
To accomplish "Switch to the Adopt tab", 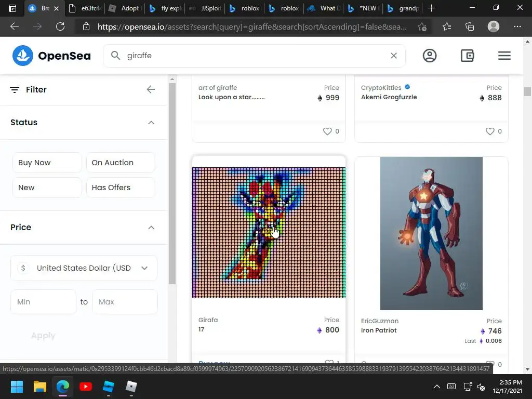I will pos(125,8).
